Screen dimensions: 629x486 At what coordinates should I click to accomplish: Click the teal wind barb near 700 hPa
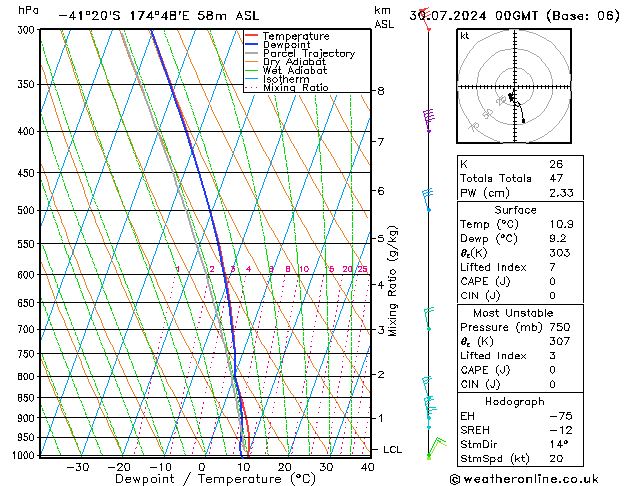coord(429,319)
